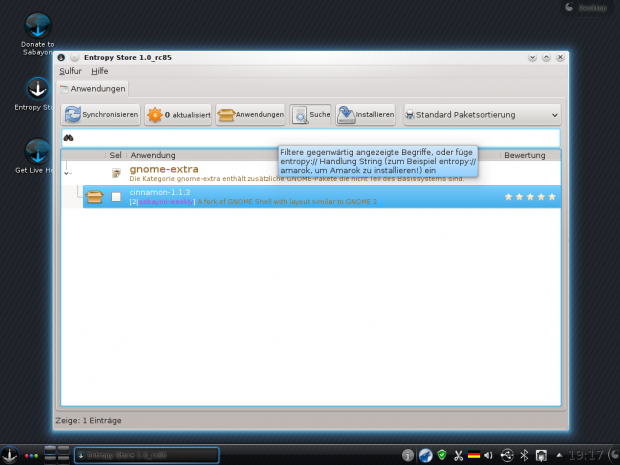This screenshot has width=620, height=465.
Task: Click the search filter text field
Action: tap(310, 137)
